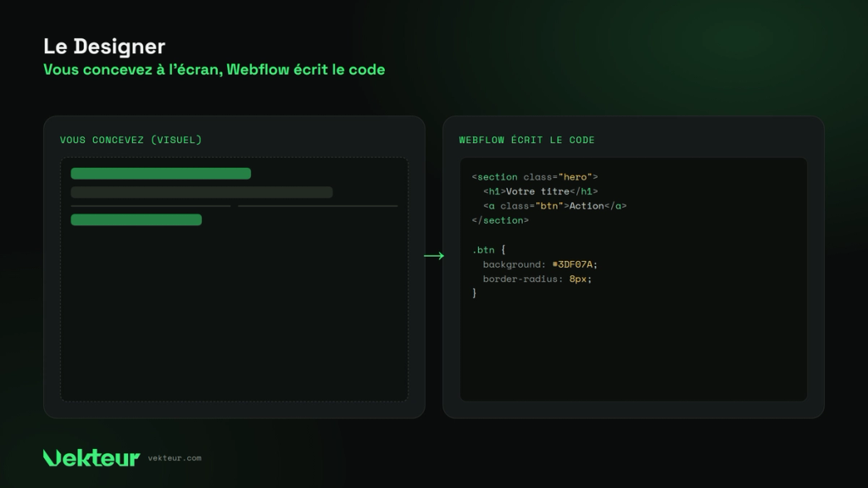Open the vekteur.com link
The height and width of the screenshot is (488, 868).
(175, 458)
